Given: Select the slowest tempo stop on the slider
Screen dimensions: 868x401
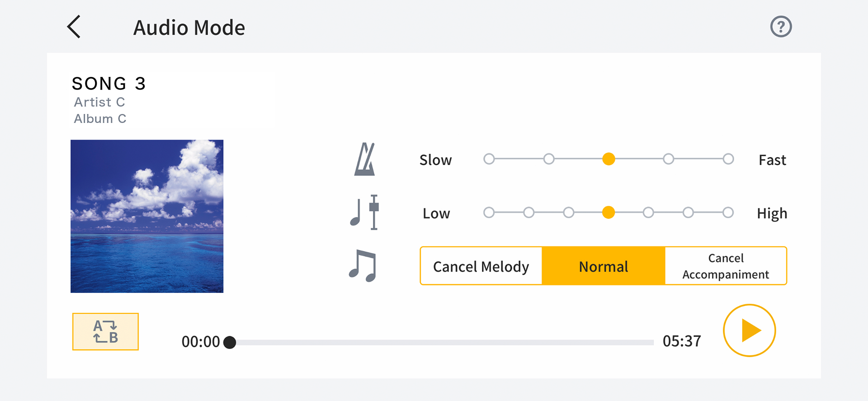Looking at the screenshot, I should tap(489, 159).
